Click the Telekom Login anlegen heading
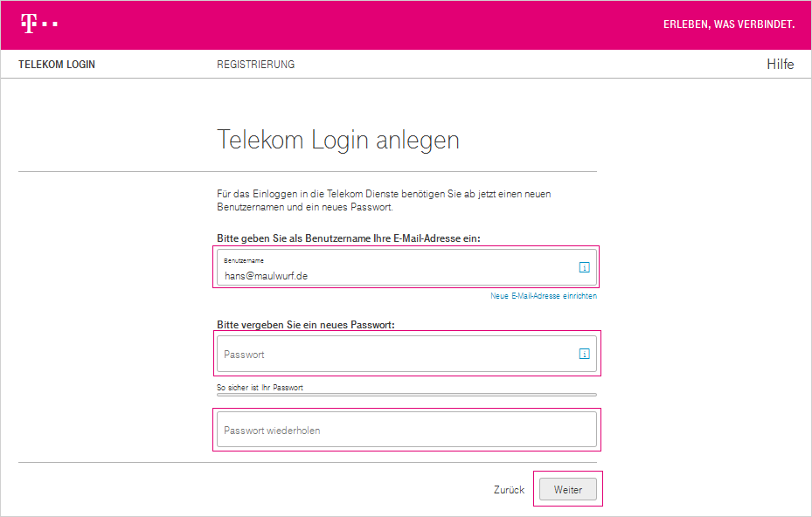The image size is (812, 517). pyautogui.click(x=338, y=140)
